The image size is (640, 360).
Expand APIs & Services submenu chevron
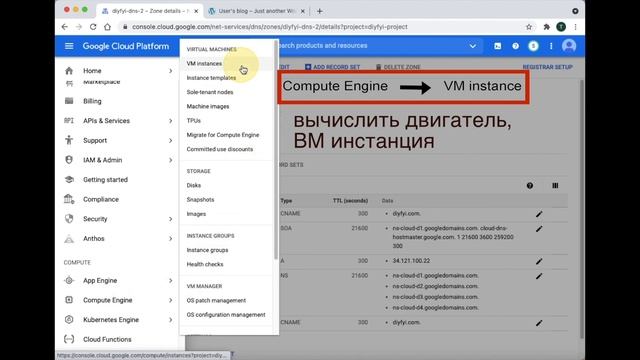[171, 121]
